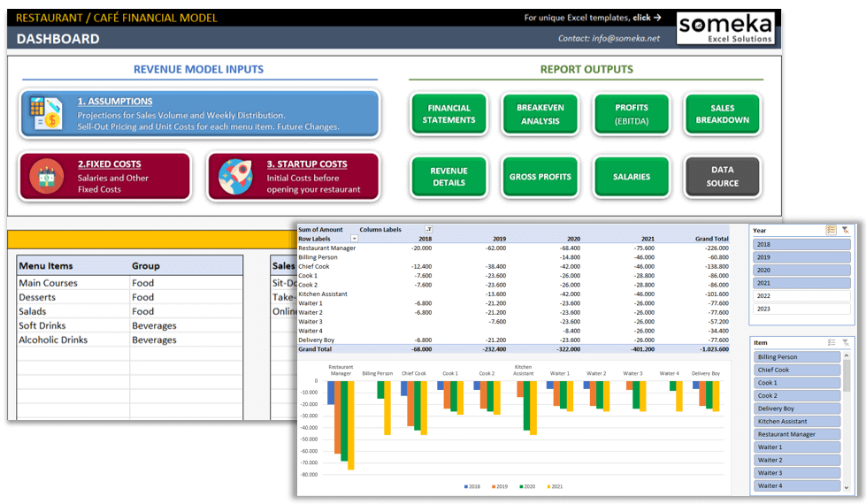This screenshot has width=866, height=504.
Task: Toggle Waiter 2 in Item slicer
Action: (x=797, y=460)
